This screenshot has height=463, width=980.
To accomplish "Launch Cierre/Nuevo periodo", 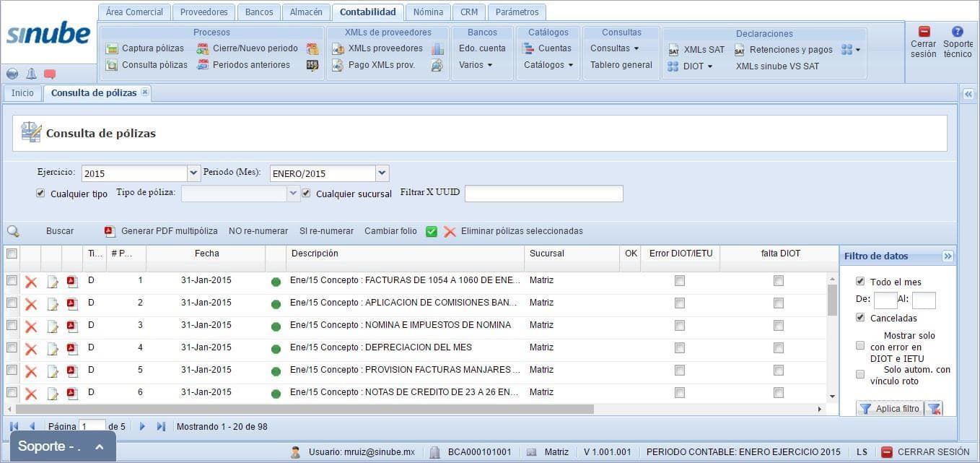I will click(x=247, y=48).
